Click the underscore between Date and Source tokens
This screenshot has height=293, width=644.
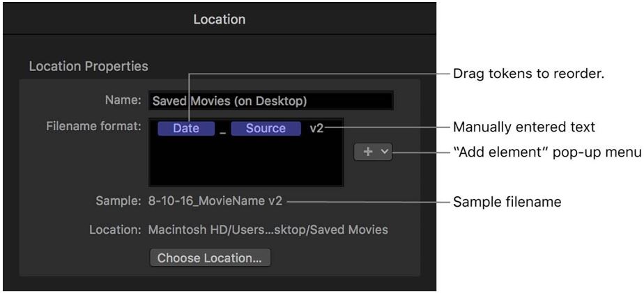222,129
